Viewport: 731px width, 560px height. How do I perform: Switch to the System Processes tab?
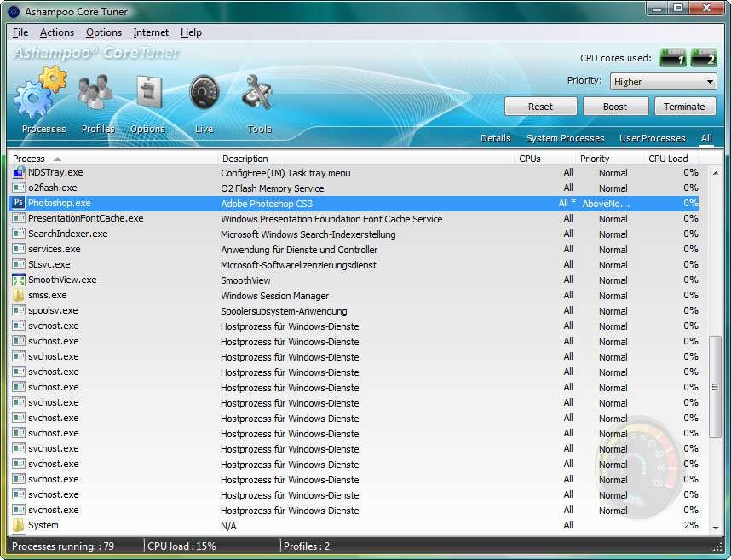pos(565,138)
